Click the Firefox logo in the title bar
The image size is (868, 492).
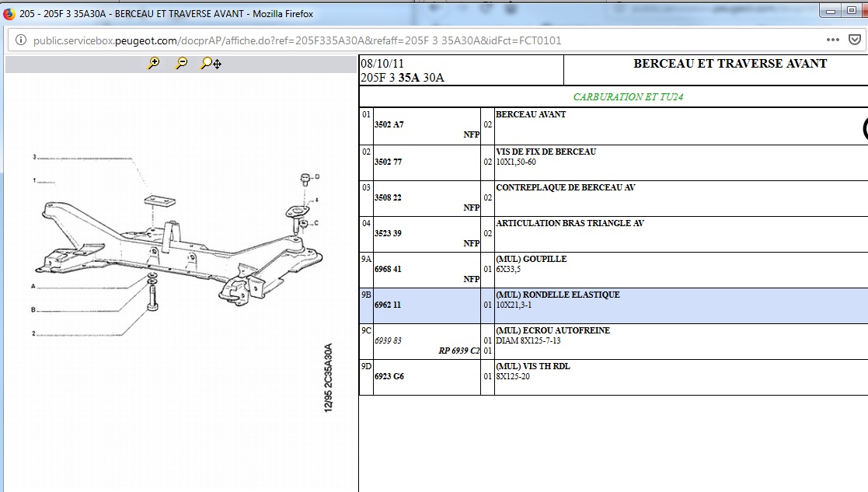point(9,13)
